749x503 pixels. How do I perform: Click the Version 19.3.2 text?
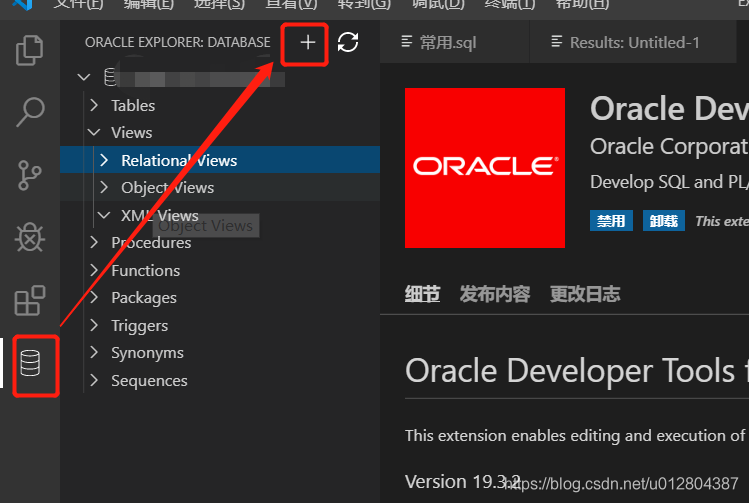point(462,482)
